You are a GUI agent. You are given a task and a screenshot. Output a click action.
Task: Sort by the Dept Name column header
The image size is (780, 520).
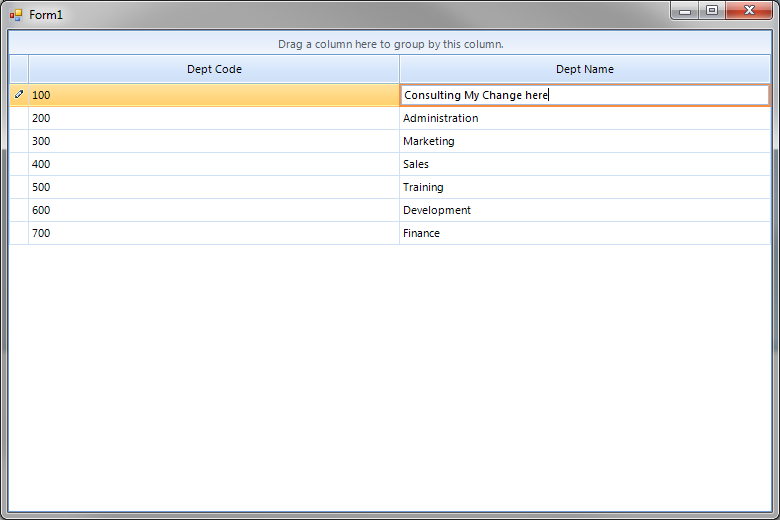pos(585,69)
